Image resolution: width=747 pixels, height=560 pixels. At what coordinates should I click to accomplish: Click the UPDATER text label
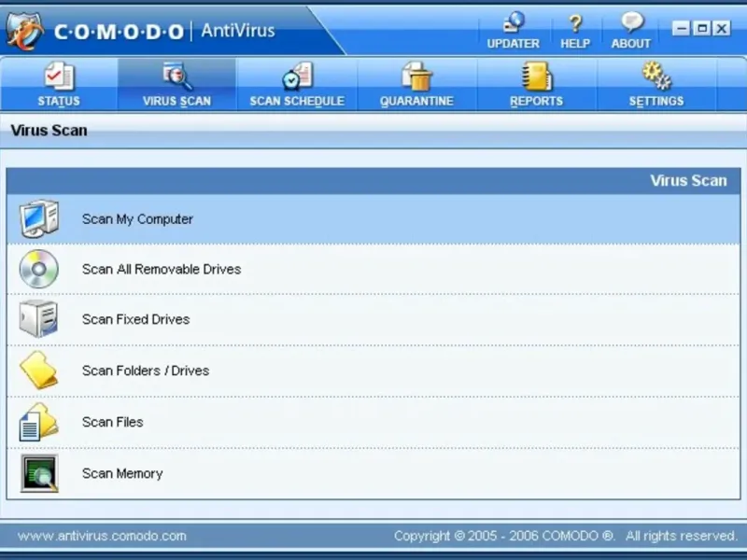tap(513, 43)
